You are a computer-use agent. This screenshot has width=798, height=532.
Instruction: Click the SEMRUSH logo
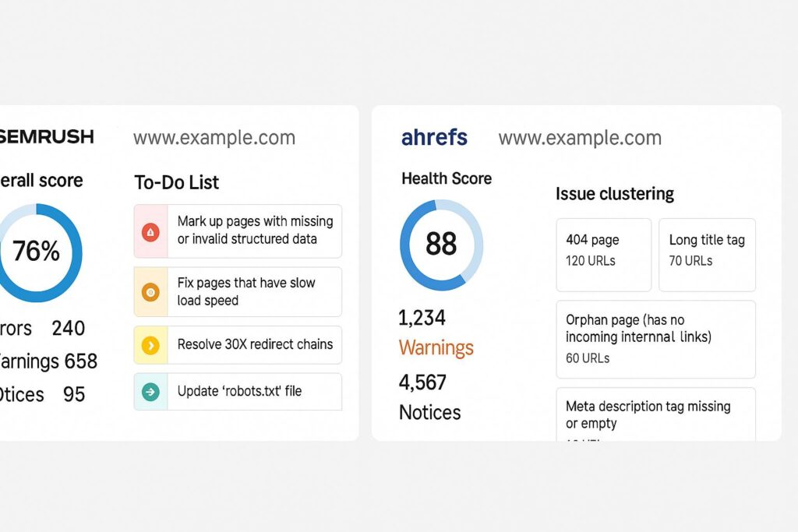point(47,137)
